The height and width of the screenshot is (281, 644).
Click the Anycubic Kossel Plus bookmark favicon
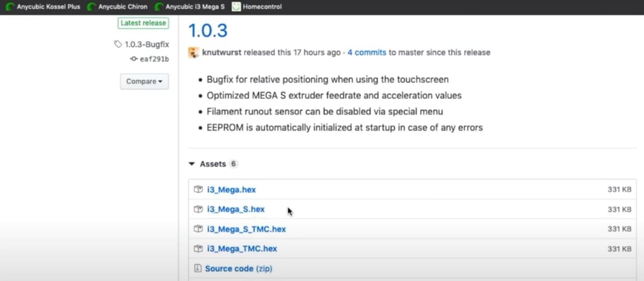(10, 7)
